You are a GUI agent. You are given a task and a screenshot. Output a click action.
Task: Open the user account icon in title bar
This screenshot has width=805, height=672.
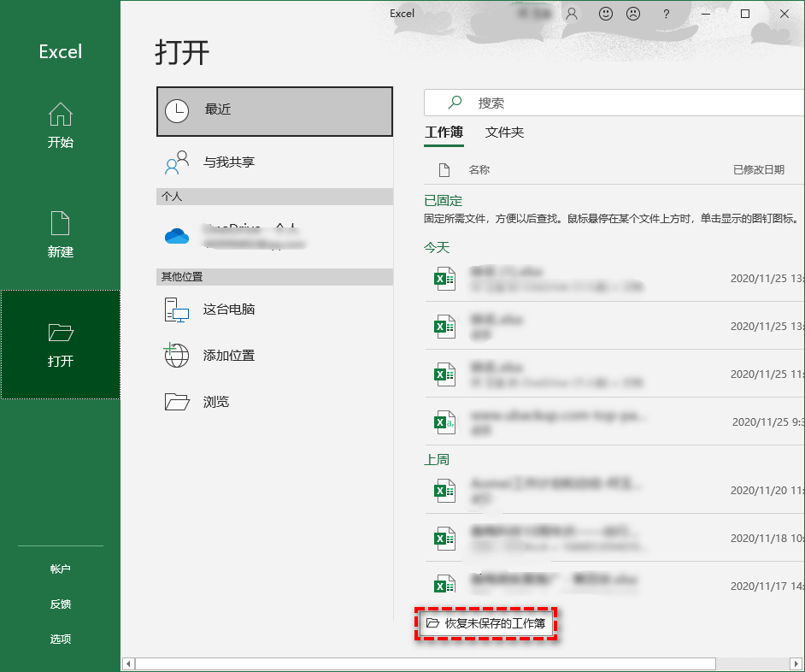(x=572, y=14)
